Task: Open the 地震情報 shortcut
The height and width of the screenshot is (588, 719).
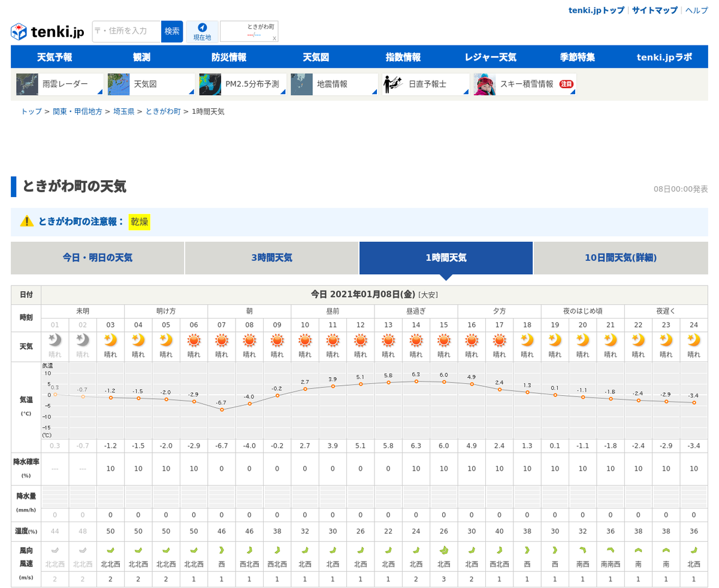Action: pos(334,84)
